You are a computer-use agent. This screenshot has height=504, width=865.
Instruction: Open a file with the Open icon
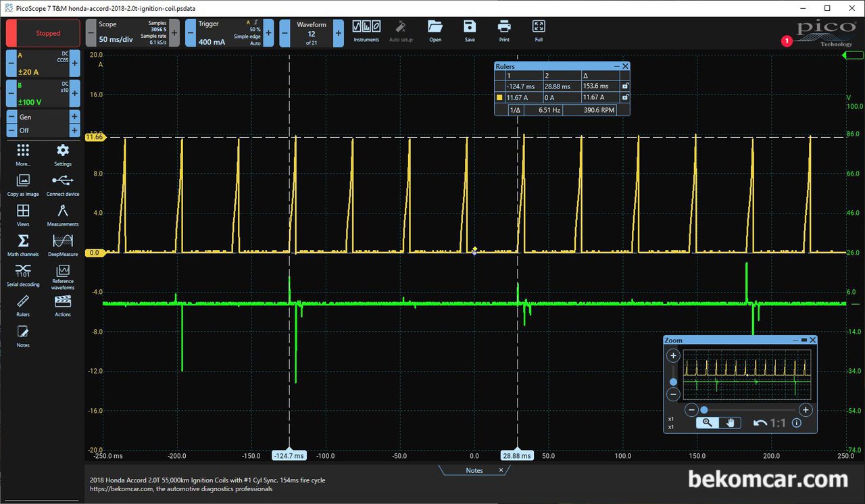[435, 31]
